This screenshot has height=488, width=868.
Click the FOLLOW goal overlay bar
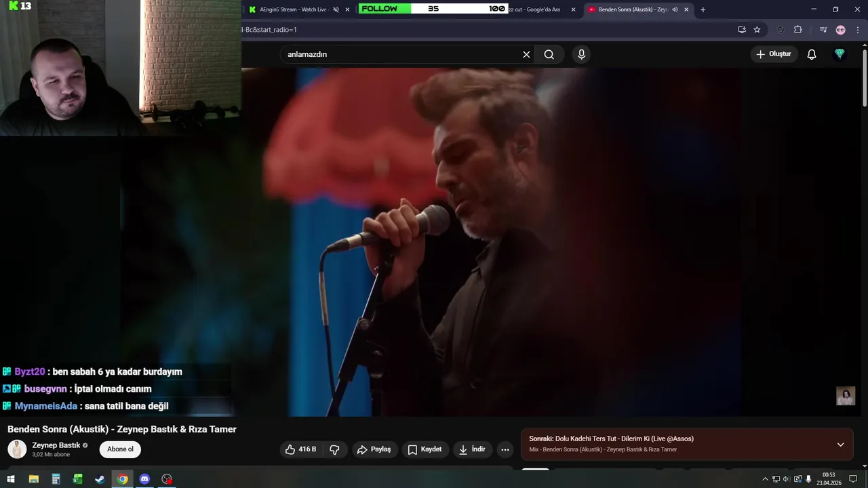(433, 9)
